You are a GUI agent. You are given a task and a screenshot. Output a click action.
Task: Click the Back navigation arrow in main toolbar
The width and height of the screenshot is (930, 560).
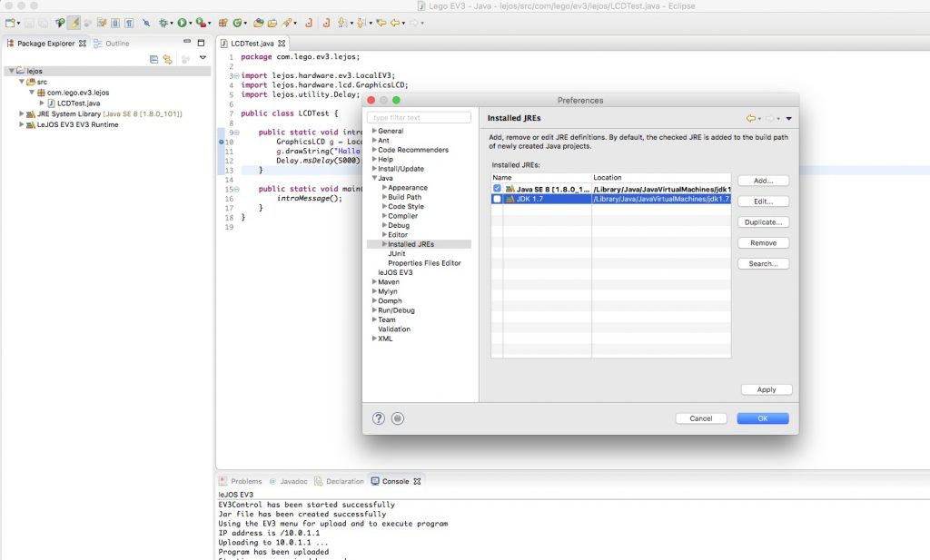tap(395, 23)
